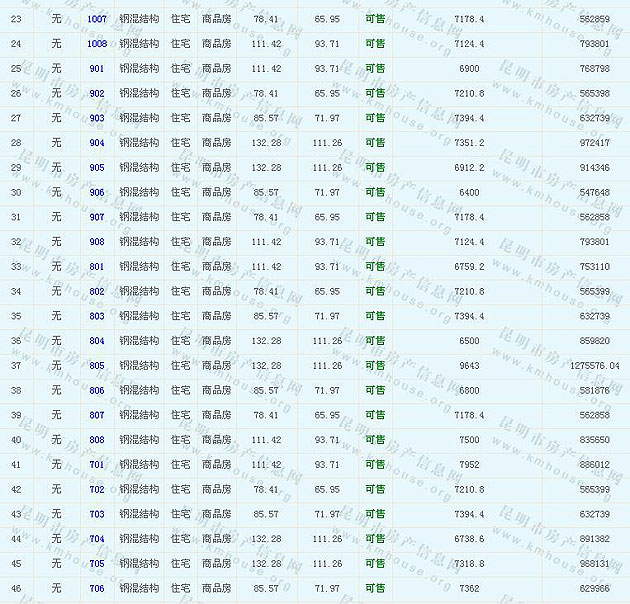Click room number 901 link
630x604 pixels.
(97, 68)
